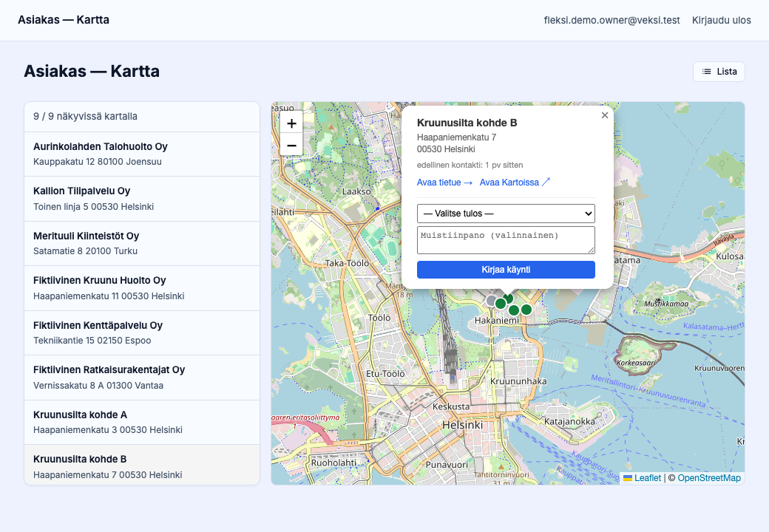Click Kirjaudu ulos to log out
This screenshot has width=769, height=532.
pyautogui.click(x=722, y=20)
